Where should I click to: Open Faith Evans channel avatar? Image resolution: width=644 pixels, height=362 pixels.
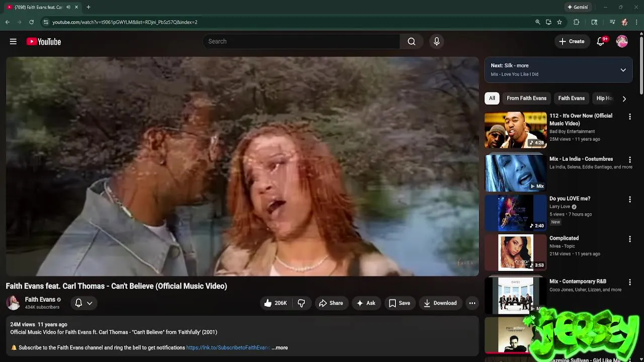click(13, 303)
